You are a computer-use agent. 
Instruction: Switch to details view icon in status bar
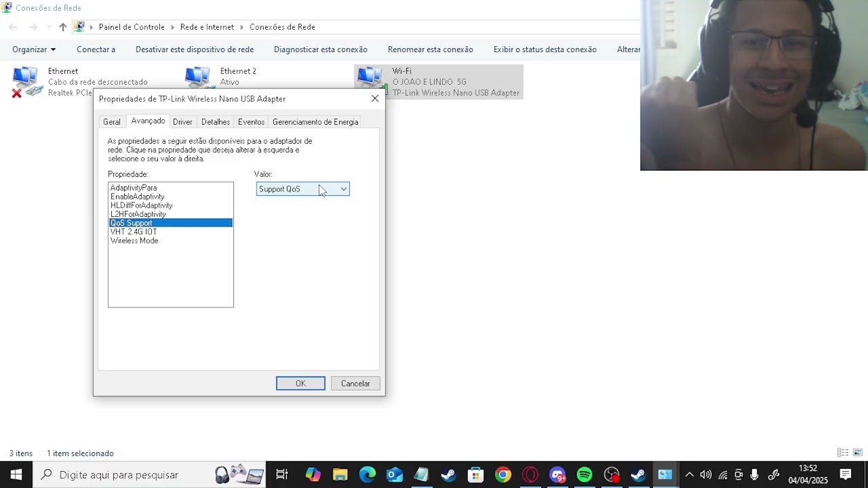843,453
